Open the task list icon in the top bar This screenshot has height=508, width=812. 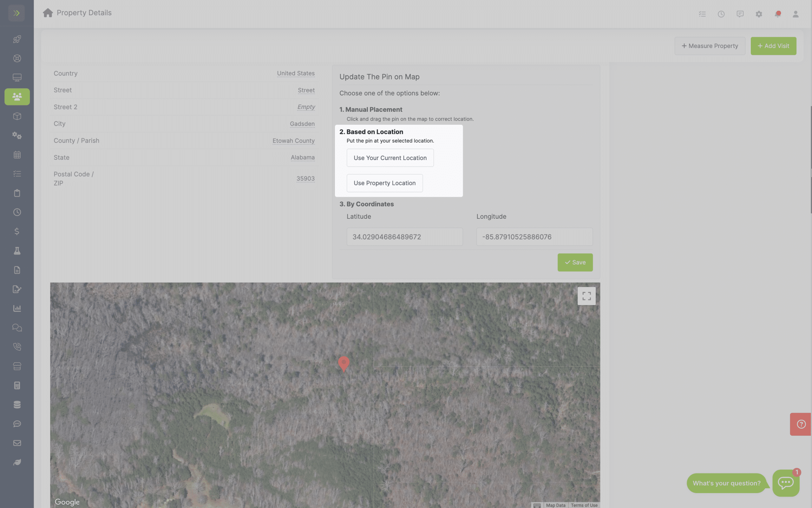[702, 14]
